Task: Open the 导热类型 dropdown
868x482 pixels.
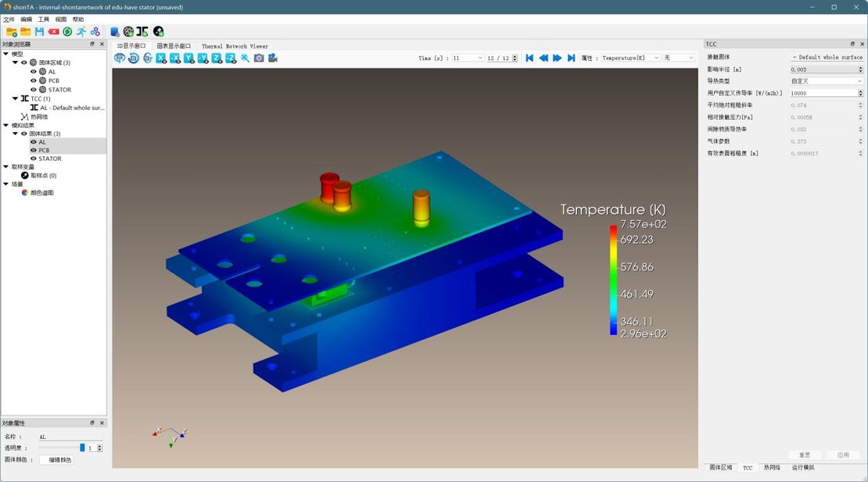Action: [x=827, y=81]
